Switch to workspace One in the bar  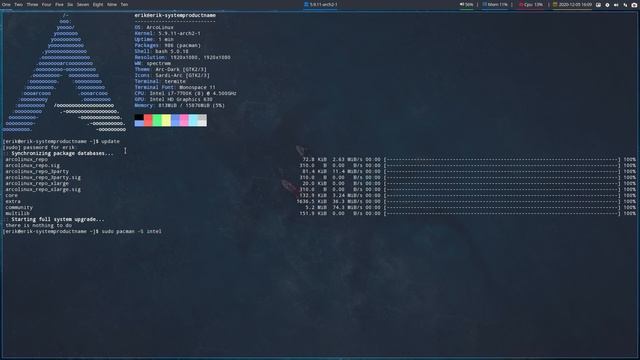point(6,4)
